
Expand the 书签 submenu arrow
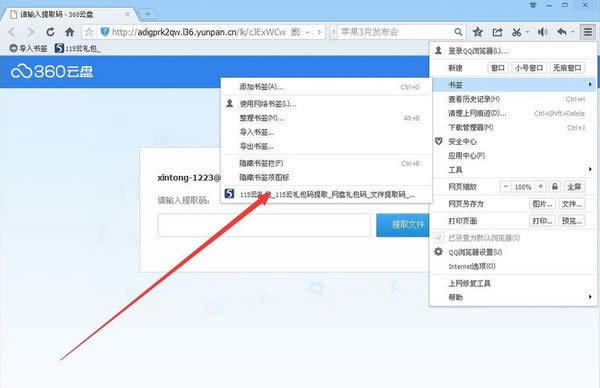click(x=590, y=85)
